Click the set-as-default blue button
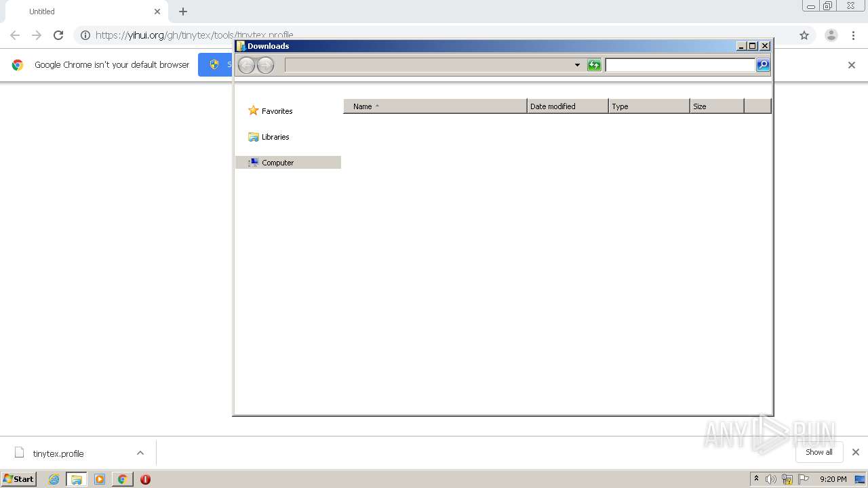The image size is (868, 488). tap(216, 65)
